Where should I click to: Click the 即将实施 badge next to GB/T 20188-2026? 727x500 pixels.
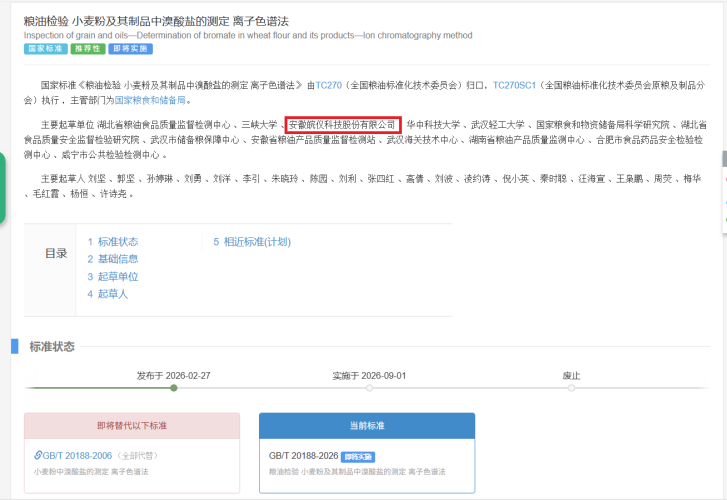(358, 457)
